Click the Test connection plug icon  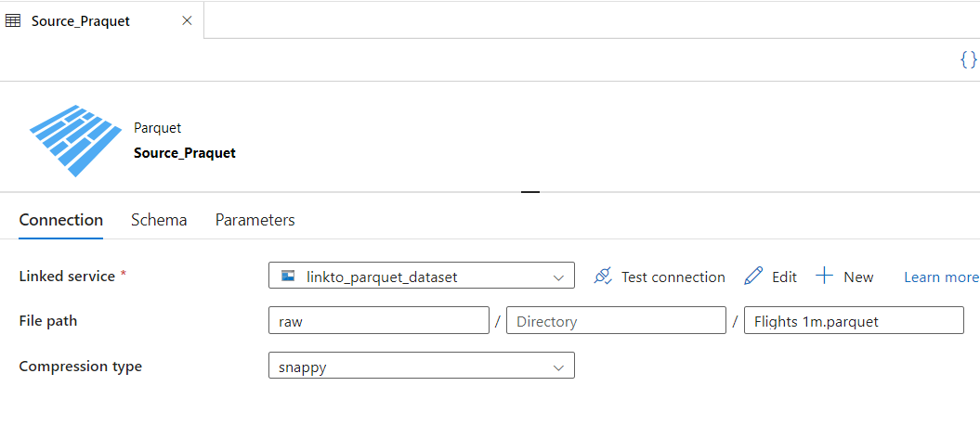[x=604, y=277]
